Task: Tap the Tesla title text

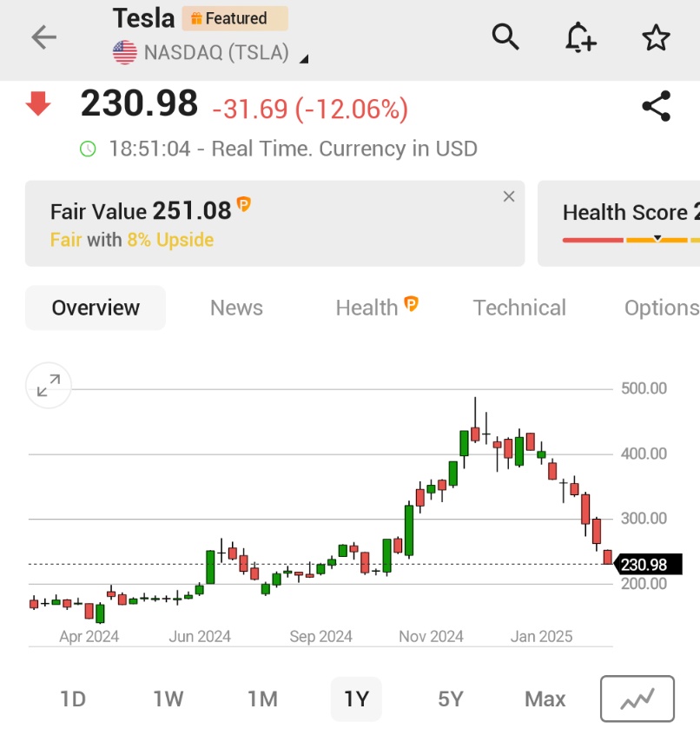Action: pos(144,18)
